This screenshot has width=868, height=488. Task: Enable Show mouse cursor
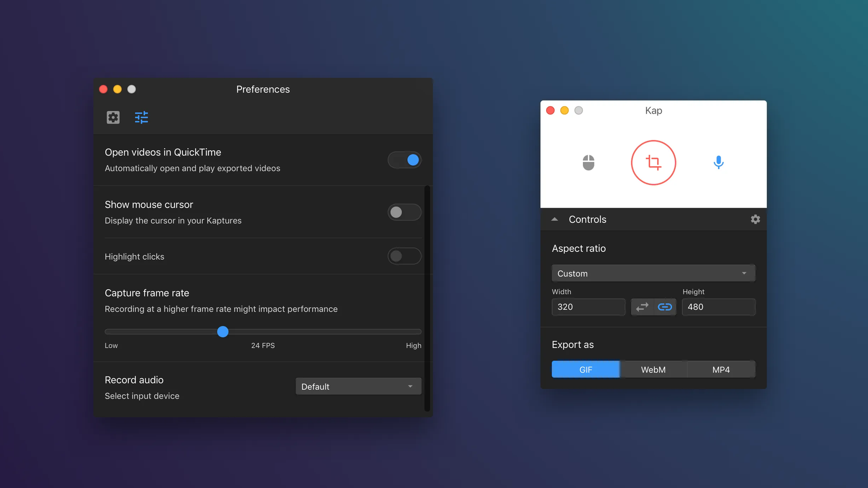(x=404, y=212)
